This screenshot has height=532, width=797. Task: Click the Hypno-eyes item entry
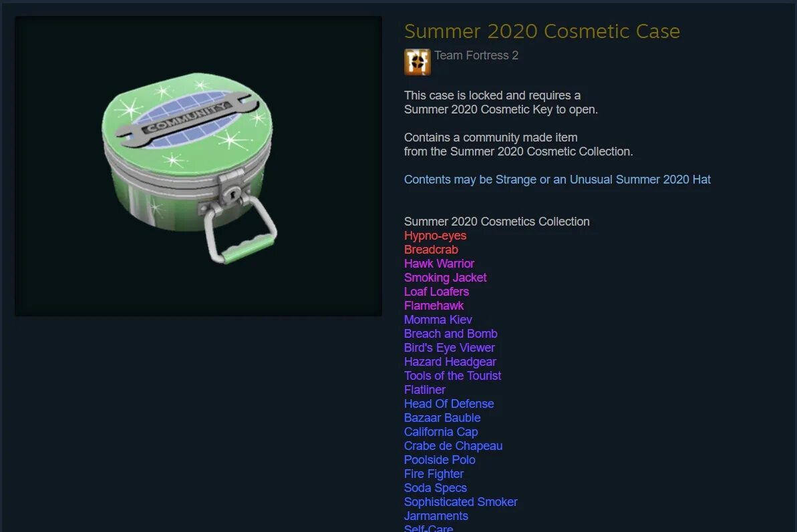coord(435,236)
